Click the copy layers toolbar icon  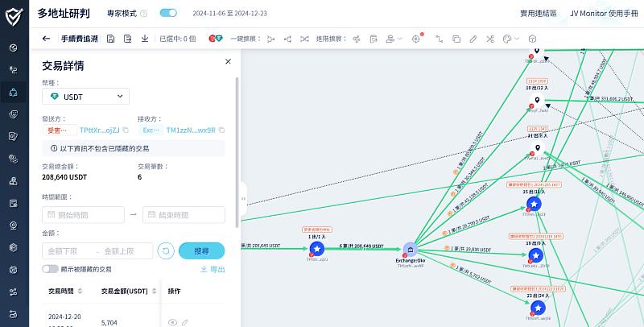coord(456,39)
